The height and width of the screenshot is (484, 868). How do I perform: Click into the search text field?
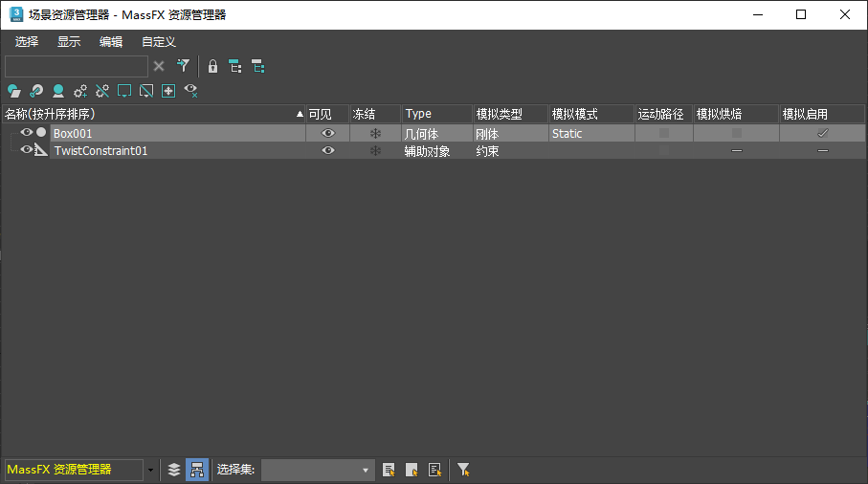tap(77, 66)
